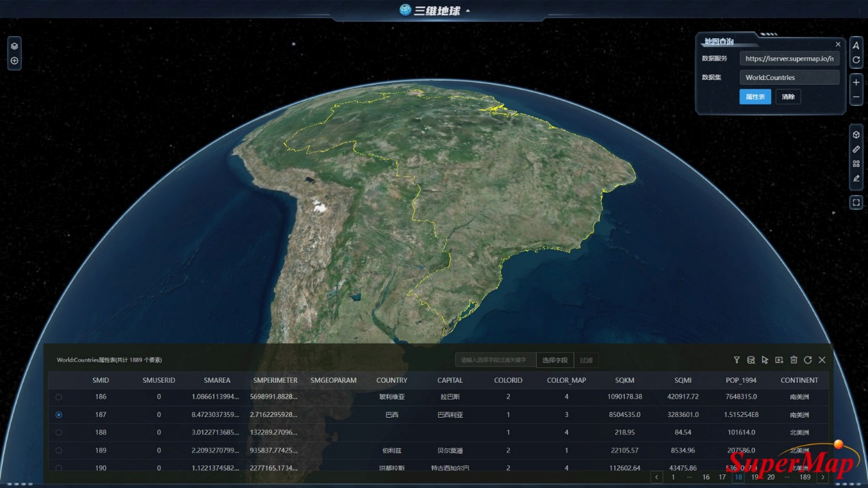This screenshot has height=488, width=868.
Task: Close the attribute table panel
Action: (x=822, y=360)
